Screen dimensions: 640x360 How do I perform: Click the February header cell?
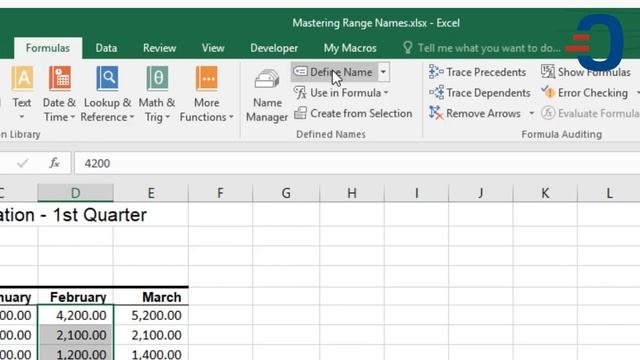tap(76, 297)
